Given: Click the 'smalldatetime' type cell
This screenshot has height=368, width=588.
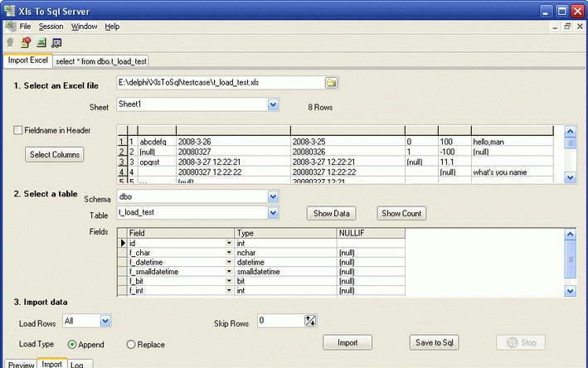Looking at the screenshot, I should [285, 271].
